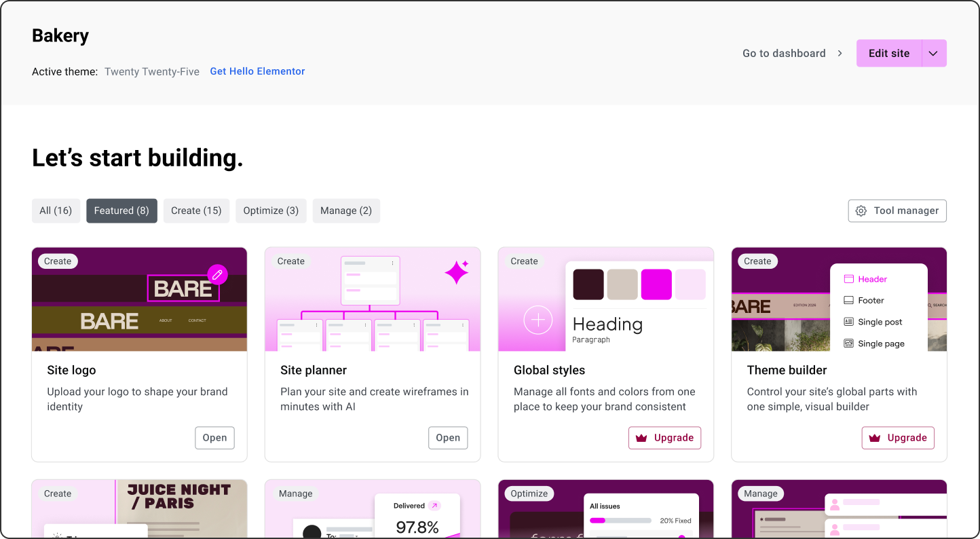This screenshot has height=539, width=980.
Task: Select the beige color swatch
Action: pyautogui.click(x=622, y=284)
